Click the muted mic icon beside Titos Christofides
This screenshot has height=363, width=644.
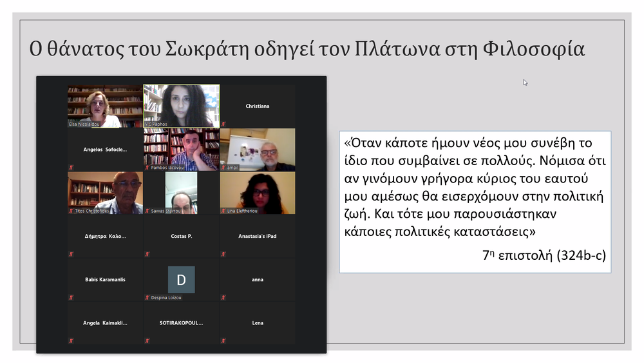coord(71,211)
